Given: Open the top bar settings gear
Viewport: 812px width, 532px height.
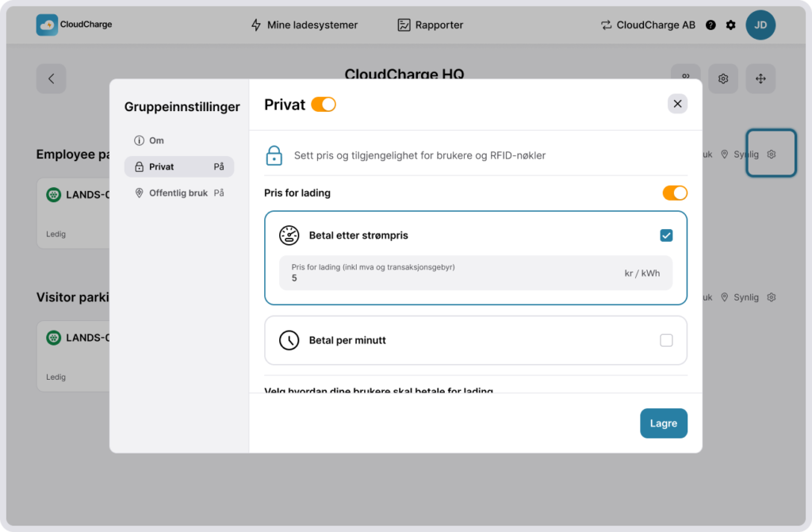Looking at the screenshot, I should coord(731,25).
